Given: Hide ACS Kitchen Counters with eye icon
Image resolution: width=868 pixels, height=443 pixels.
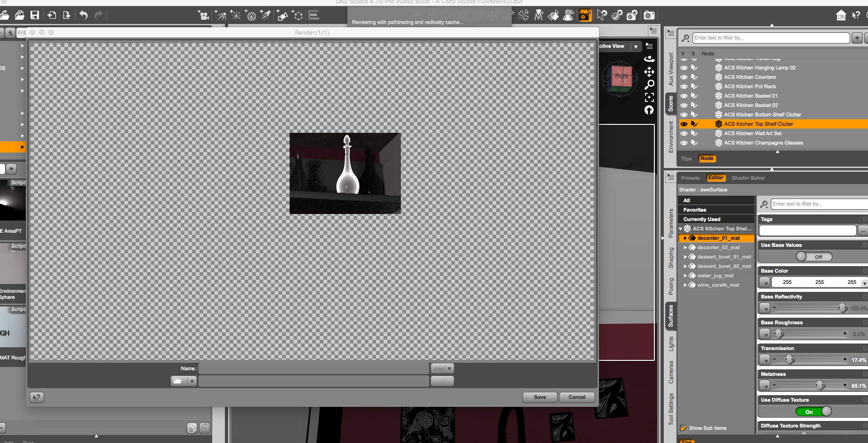Looking at the screenshot, I should point(684,77).
